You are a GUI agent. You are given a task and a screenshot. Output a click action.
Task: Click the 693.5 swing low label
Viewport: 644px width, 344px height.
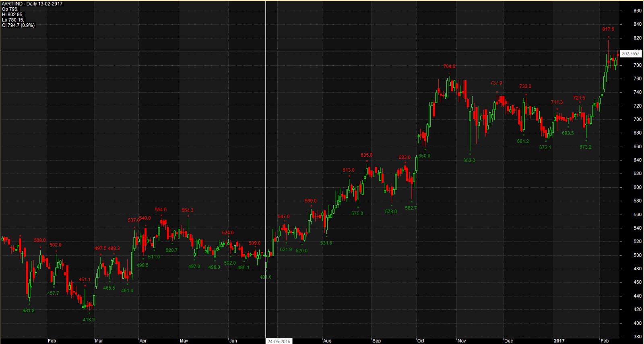(568, 133)
